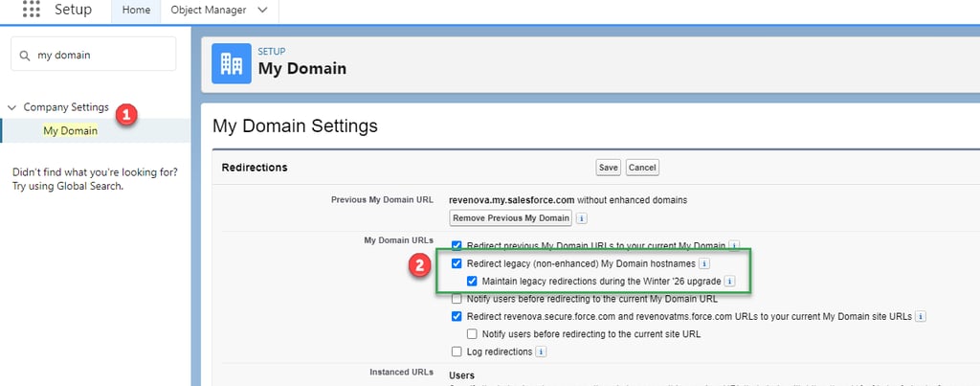
Task: Click Remove Previous My Domain button
Action: (x=511, y=218)
